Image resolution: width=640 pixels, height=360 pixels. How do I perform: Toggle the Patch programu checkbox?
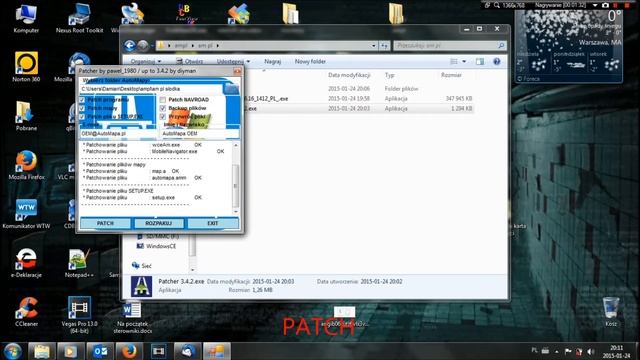tap(82, 100)
